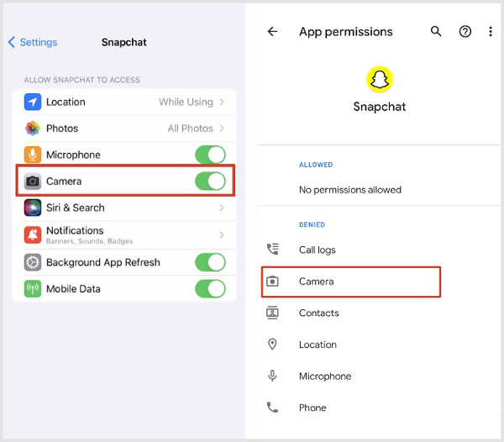The image size is (504, 442).
Task: Disable Background App Refresh switch
Action: [x=210, y=262]
